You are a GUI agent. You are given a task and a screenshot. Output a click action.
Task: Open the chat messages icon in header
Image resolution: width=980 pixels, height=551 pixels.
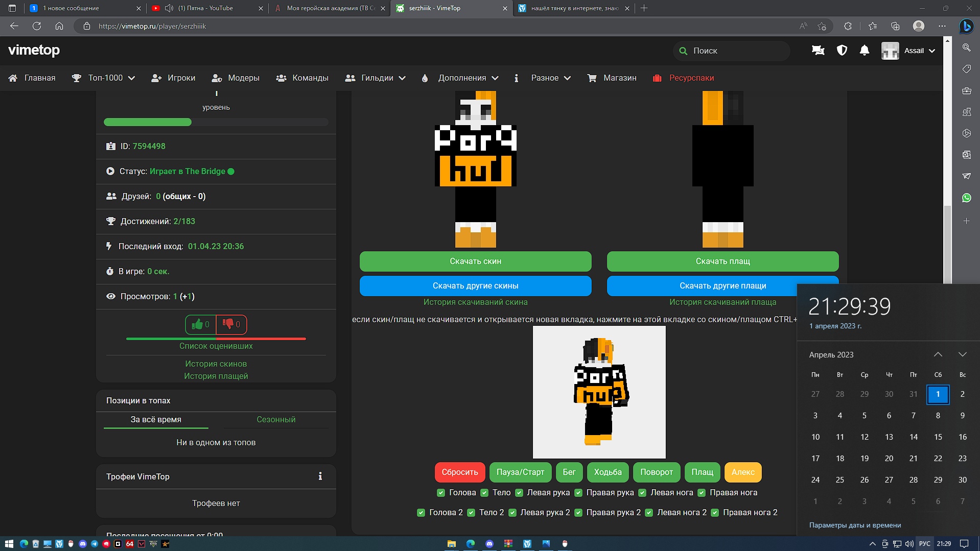point(818,50)
